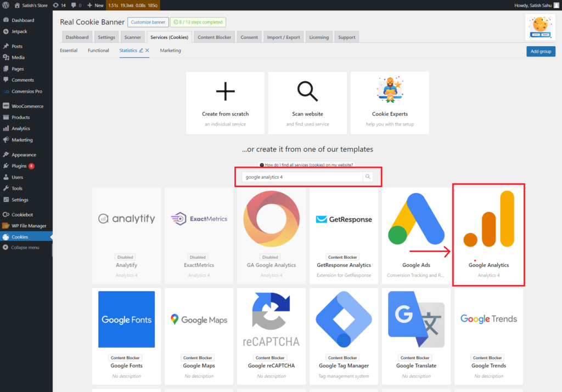
Task: Select the Google Trends template
Action: pyautogui.click(x=489, y=336)
